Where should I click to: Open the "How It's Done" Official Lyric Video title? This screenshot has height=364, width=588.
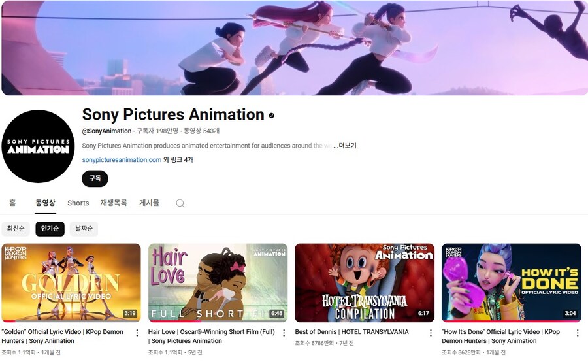click(x=500, y=337)
